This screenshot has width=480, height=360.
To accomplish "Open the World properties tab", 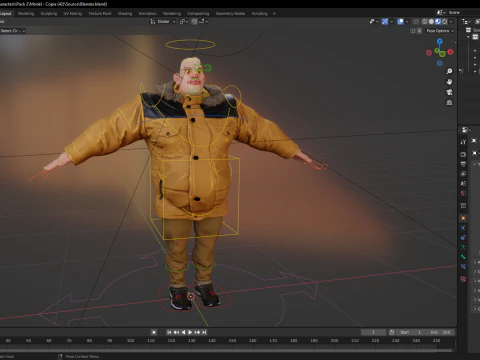I will click(x=463, y=193).
